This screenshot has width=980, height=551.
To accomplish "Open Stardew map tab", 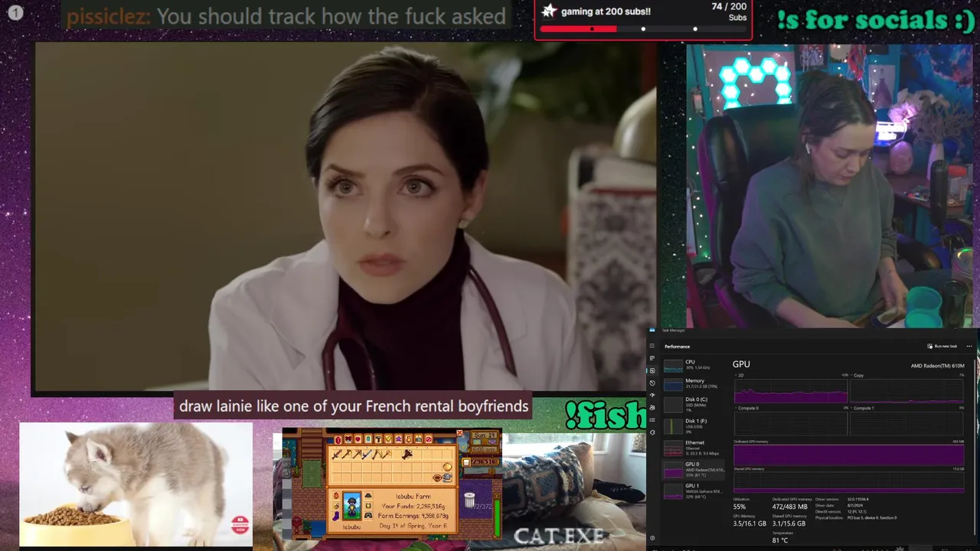I will click(x=368, y=439).
